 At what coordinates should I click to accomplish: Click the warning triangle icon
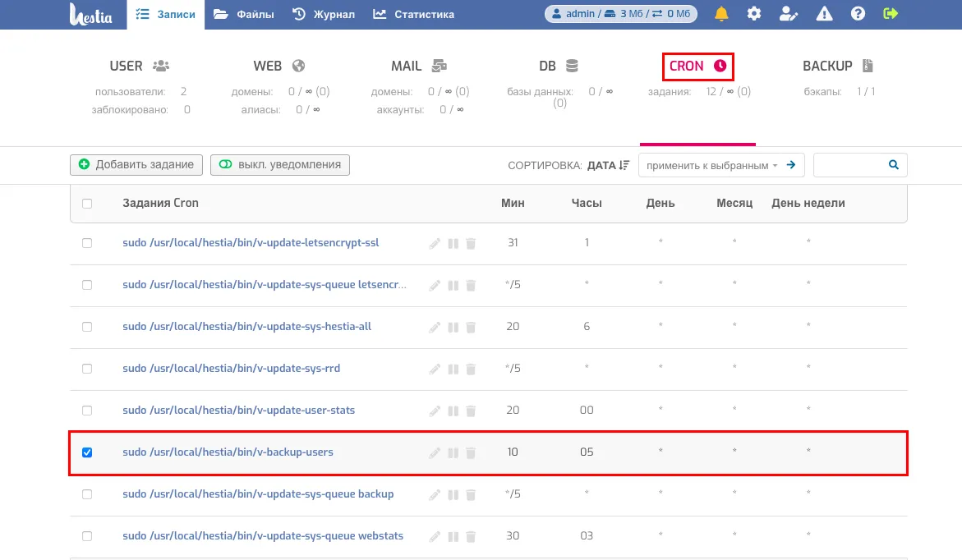(x=824, y=14)
